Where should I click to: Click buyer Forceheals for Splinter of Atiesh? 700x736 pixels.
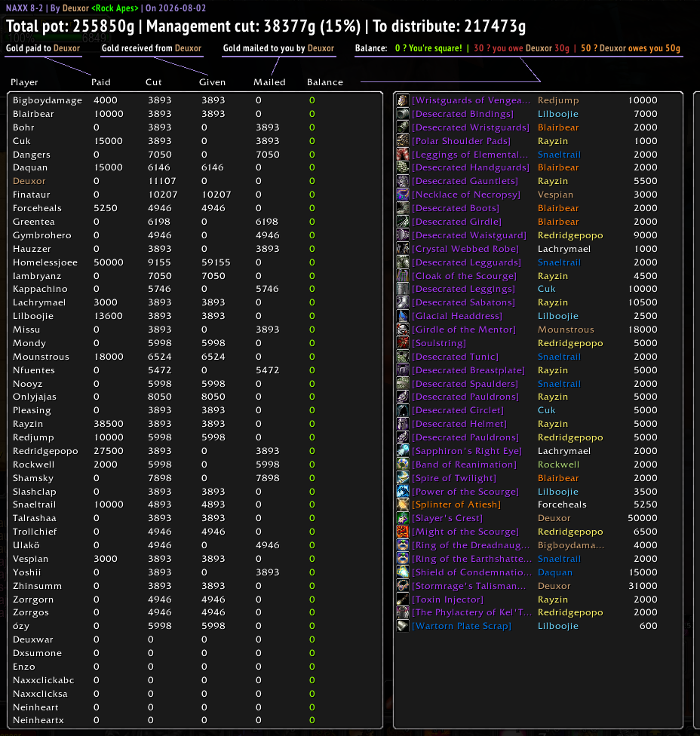coord(562,505)
